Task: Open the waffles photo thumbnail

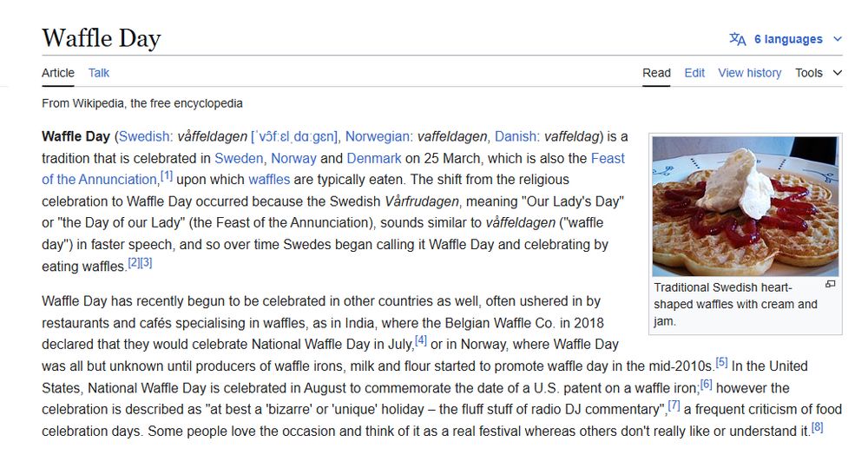Action: (x=745, y=207)
